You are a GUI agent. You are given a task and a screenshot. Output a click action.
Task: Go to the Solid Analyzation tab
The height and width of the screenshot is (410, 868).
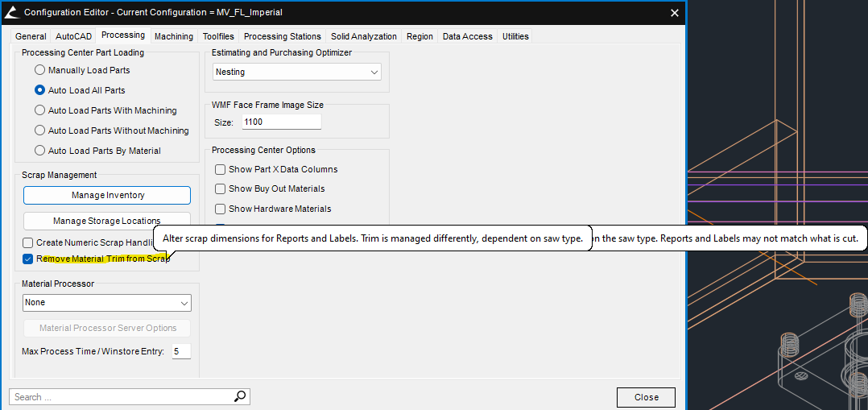point(363,36)
